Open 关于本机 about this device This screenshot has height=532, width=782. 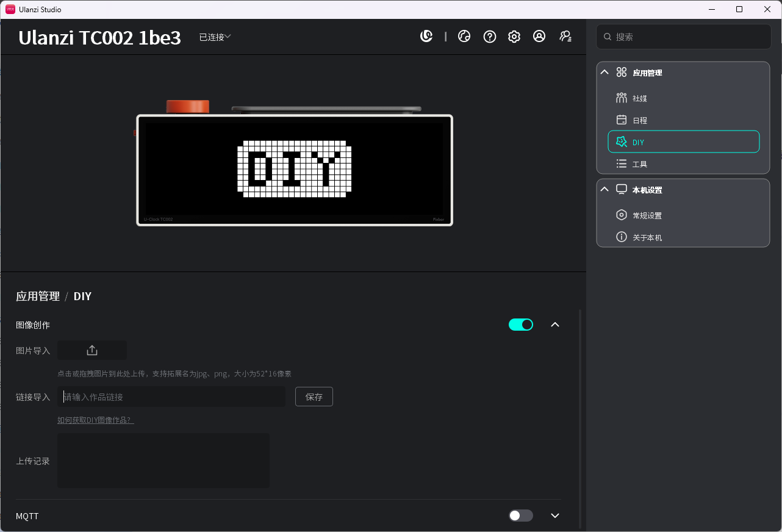684,237
